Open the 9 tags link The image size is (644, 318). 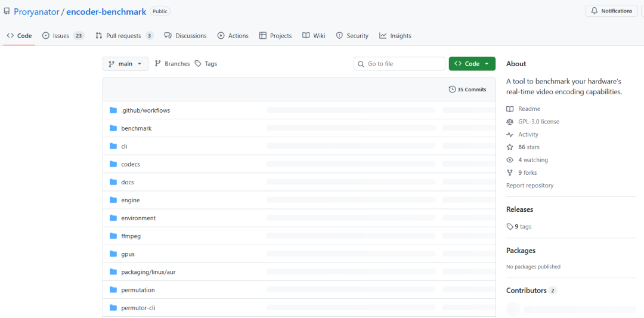tap(519, 226)
